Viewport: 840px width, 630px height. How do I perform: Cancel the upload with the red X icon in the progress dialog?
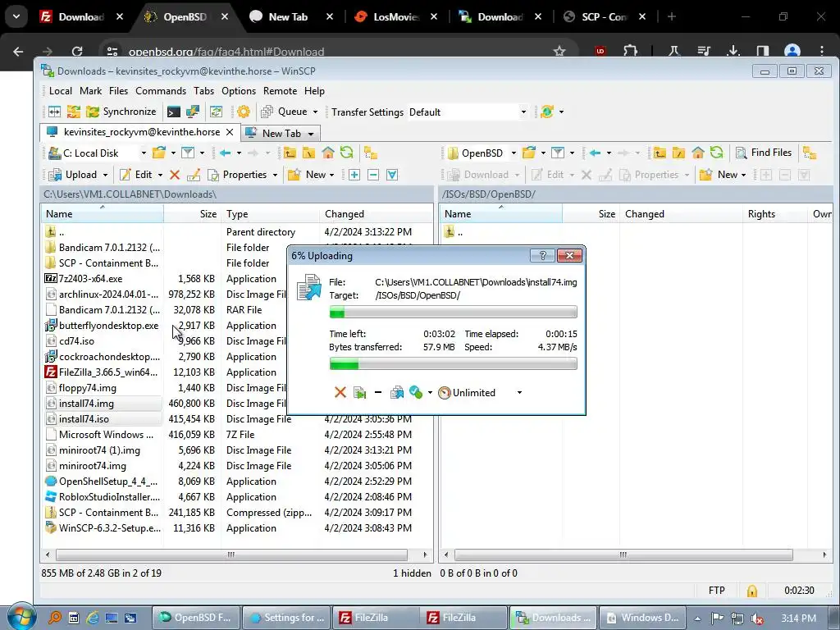tap(340, 393)
